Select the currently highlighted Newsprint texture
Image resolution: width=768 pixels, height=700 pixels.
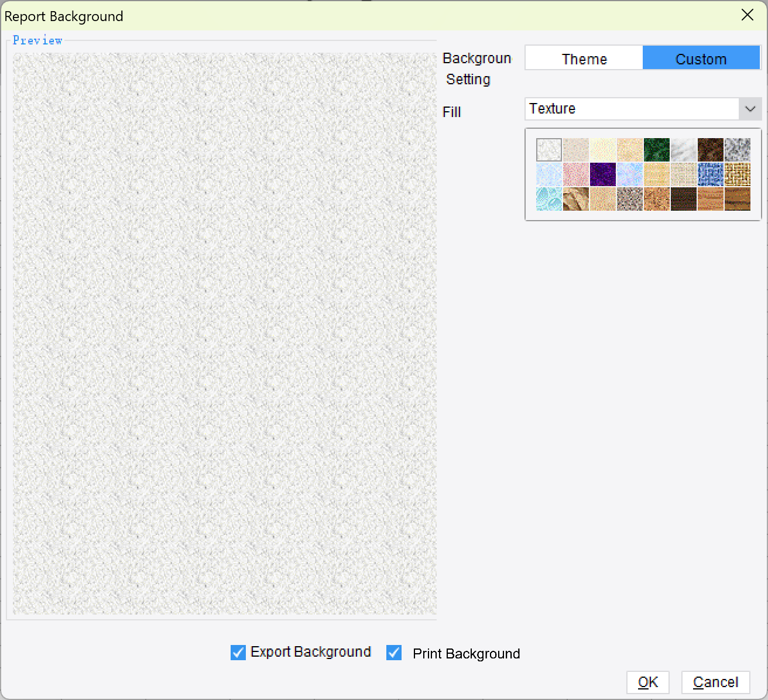(x=548, y=149)
